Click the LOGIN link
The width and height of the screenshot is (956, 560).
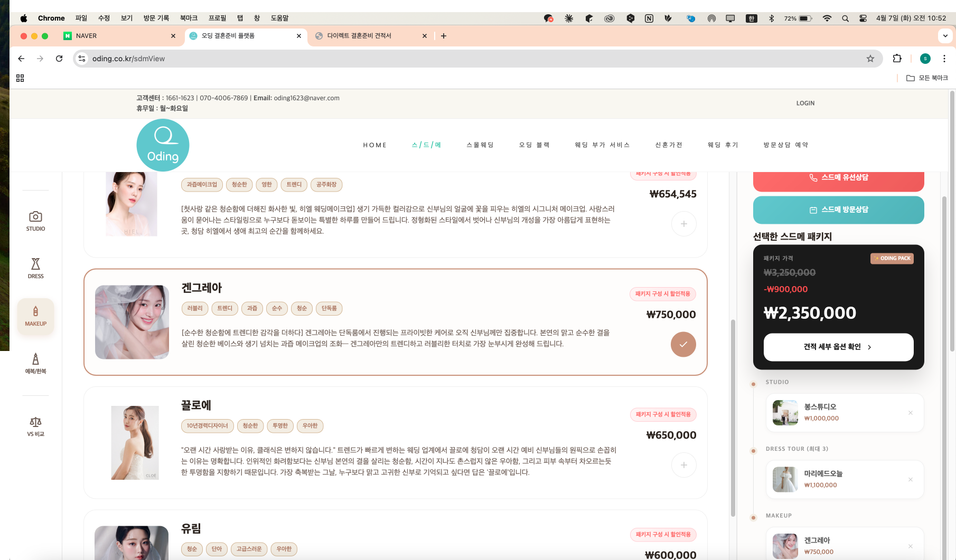(805, 103)
